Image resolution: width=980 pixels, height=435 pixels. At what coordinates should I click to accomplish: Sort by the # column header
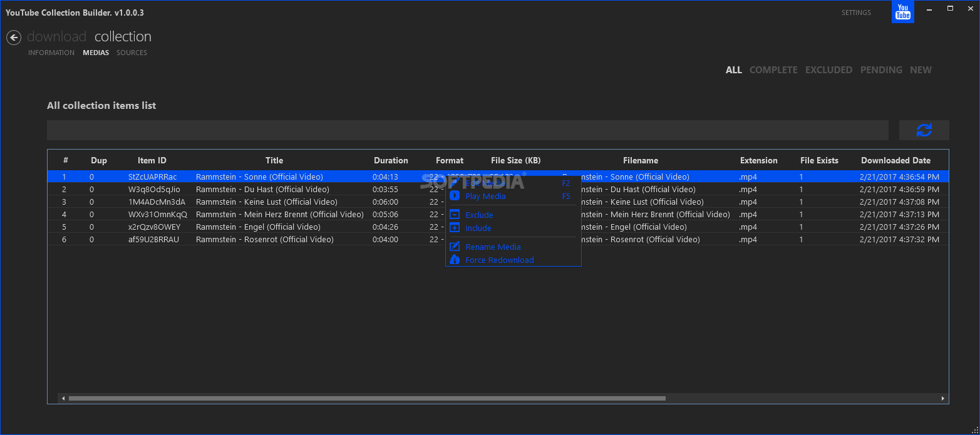point(66,161)
